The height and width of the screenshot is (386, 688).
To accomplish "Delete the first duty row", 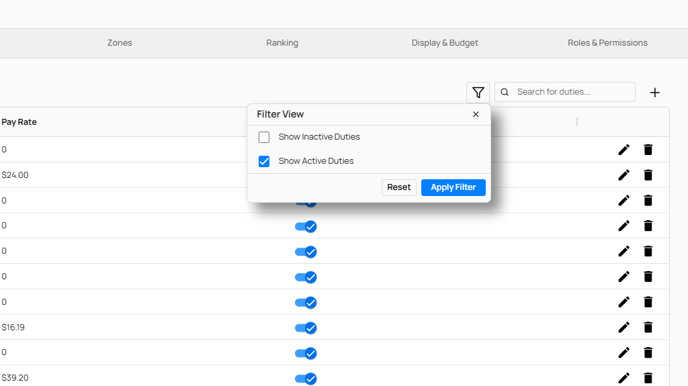I will coord(648,150).
